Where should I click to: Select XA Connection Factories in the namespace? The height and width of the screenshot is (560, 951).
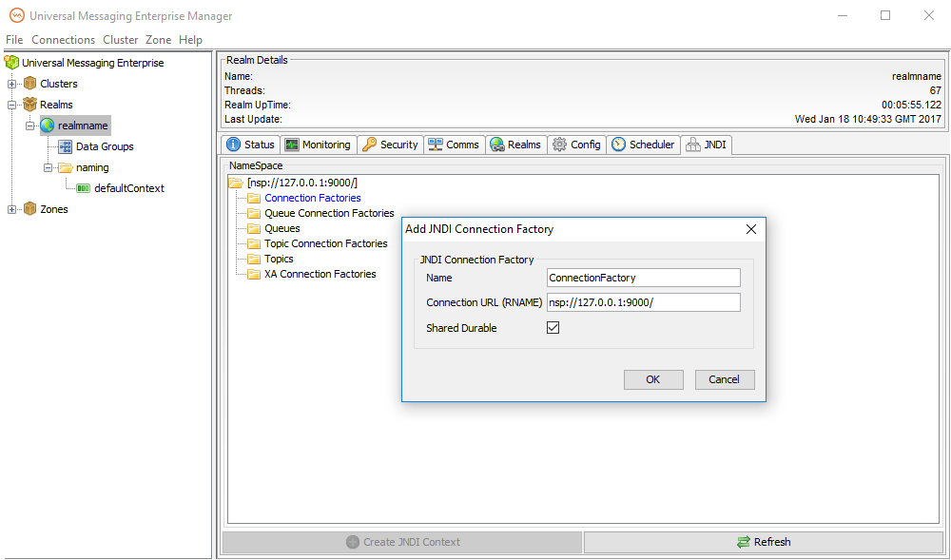320,274
